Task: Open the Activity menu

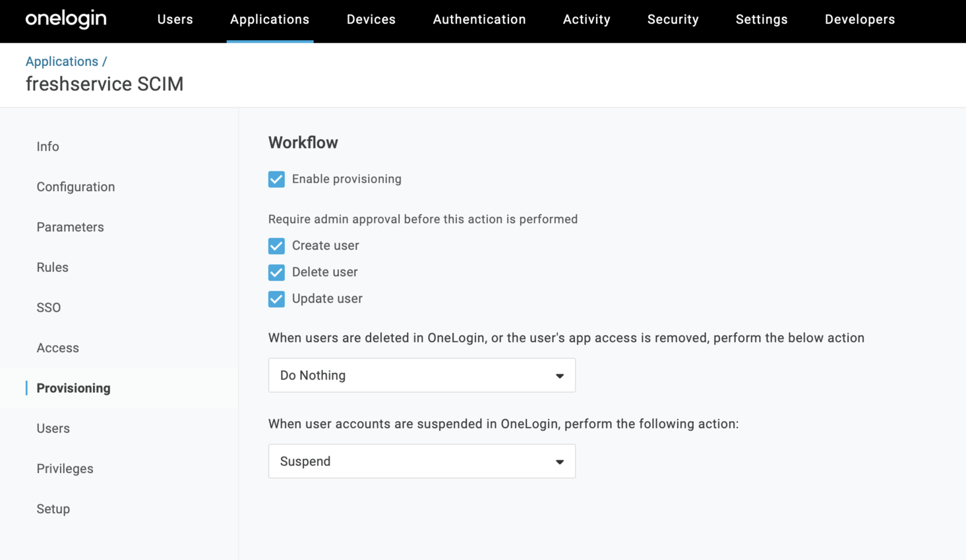Action: click(586, 20)
